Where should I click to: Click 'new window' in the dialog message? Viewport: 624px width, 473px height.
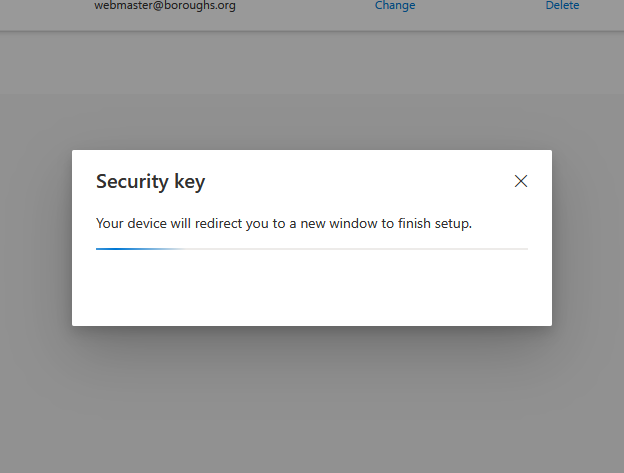(x=321, y=223)
